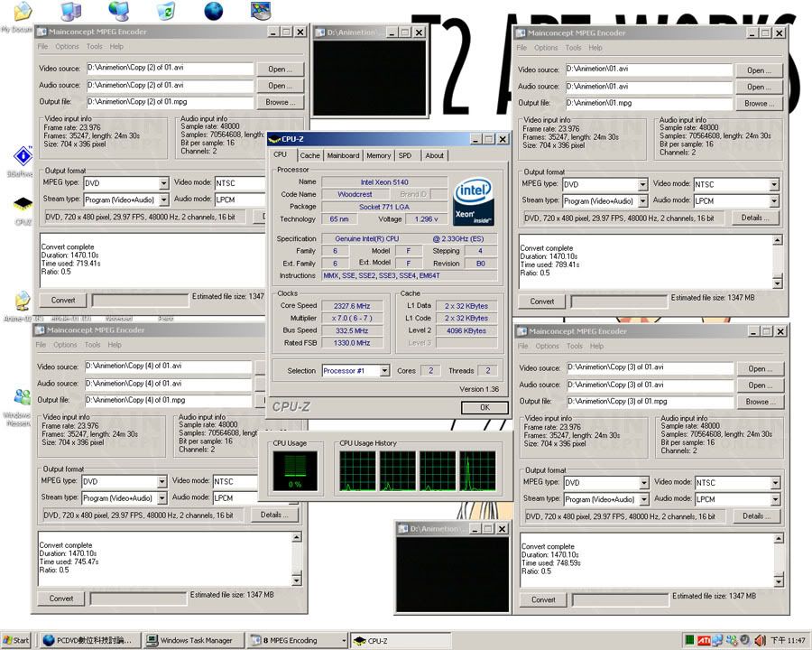Viewport: 812px width, 650px height.
Task: Open Audio mode dropdown in 01.avi encoder
Action: tap(774, 201)
